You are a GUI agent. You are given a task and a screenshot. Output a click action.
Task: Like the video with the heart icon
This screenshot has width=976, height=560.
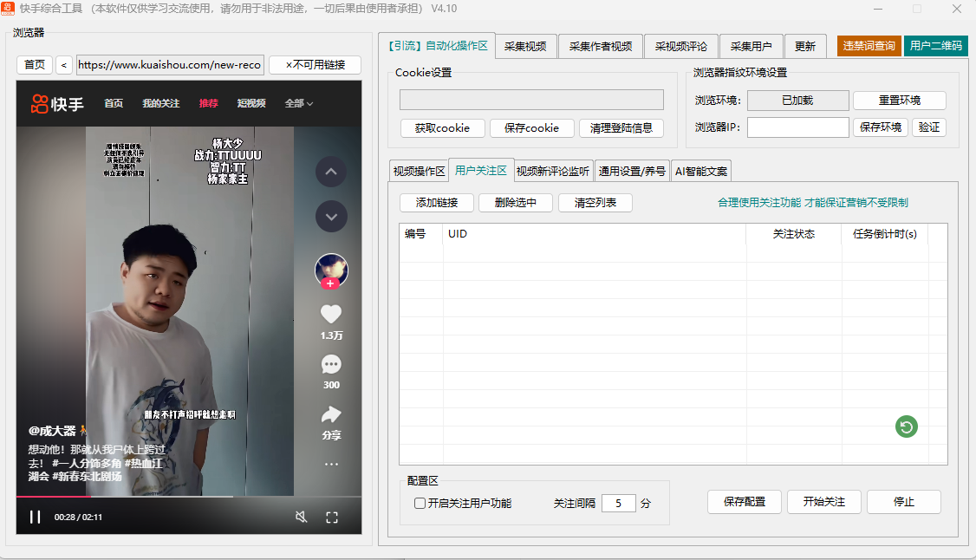[x=331, y=315]
